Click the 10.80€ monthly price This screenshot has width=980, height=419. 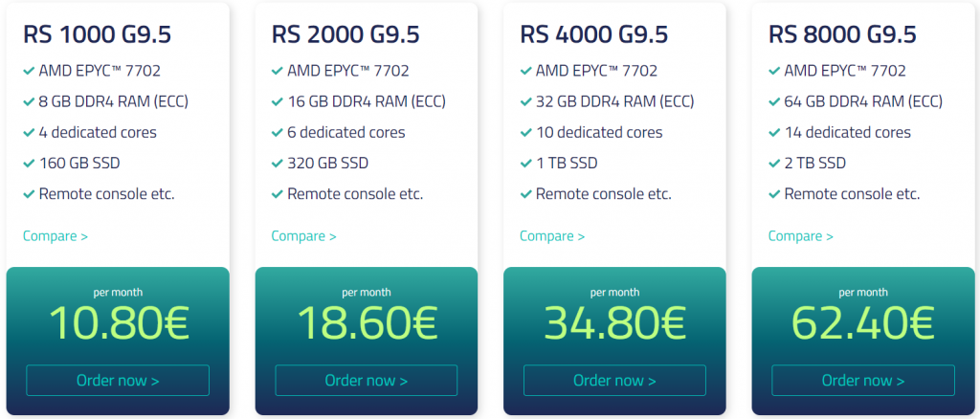[x=119, y=323]
